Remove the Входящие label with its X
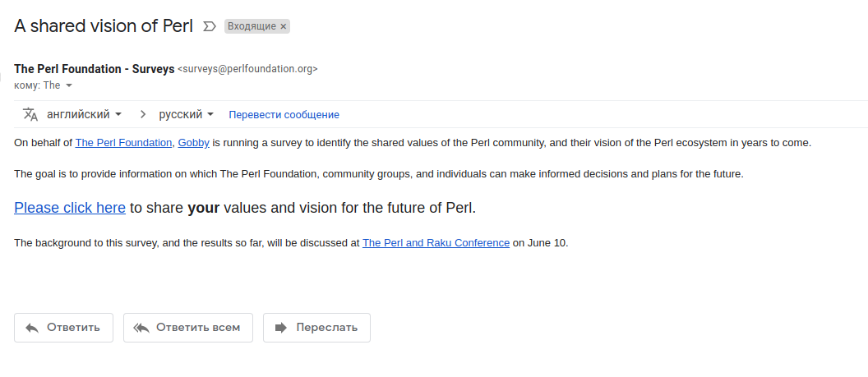 284,26
